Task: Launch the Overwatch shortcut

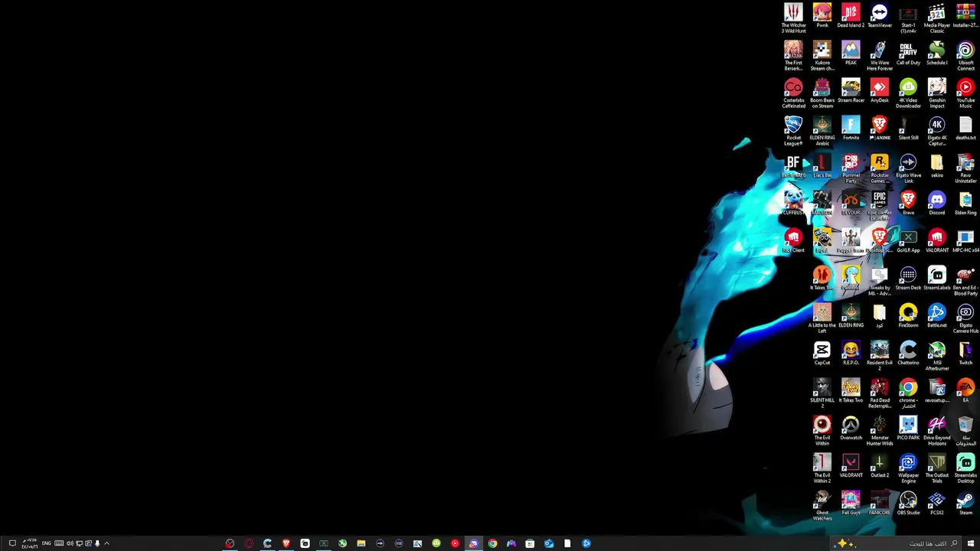Action: tap(851, 429)
